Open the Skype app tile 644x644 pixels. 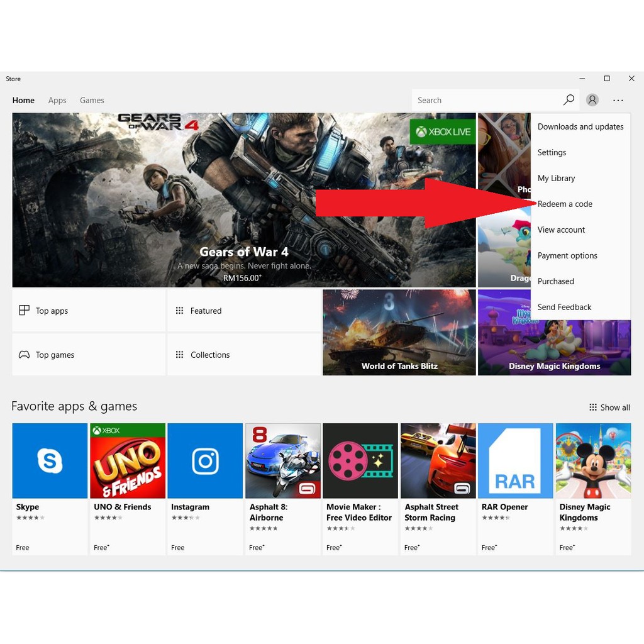50,461
